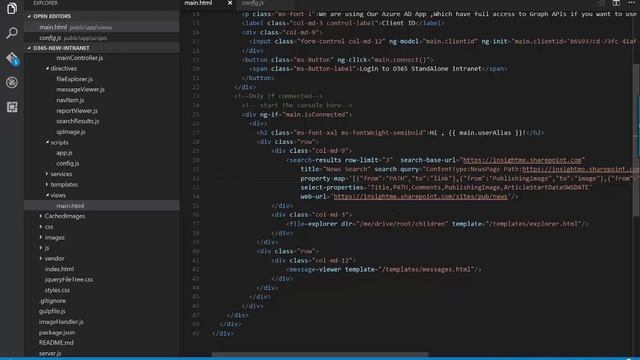Open index.html file
The height and width of the screenshot is (360, 640).
coord(59,269)
